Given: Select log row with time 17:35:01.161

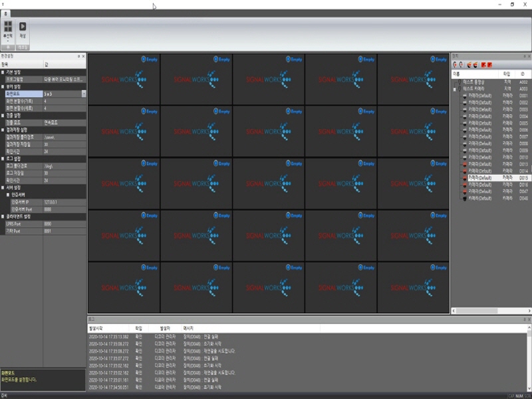Looking at the screenshot, I should click(307, 380).
